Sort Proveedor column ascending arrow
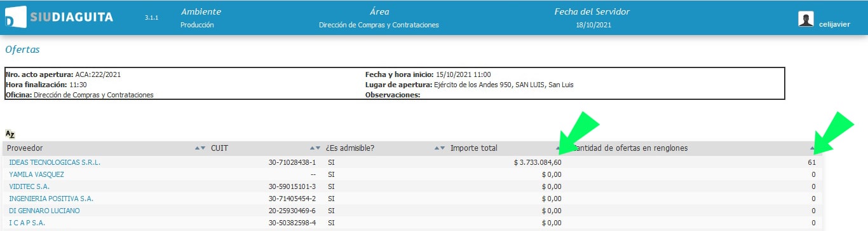 pyautogui.click(x=197, y=148)
